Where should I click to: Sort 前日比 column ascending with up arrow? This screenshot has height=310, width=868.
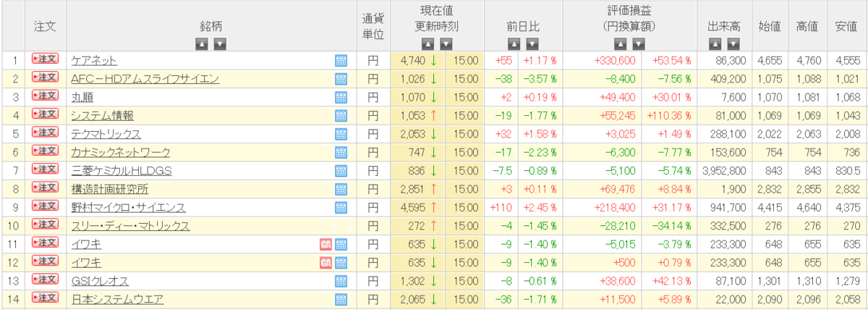tap(514, 44)
